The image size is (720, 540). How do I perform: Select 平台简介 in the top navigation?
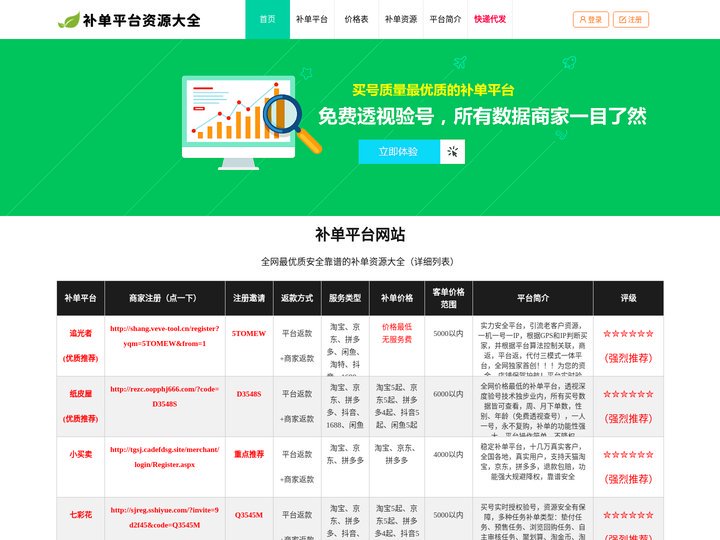click(x=445, y=19)
